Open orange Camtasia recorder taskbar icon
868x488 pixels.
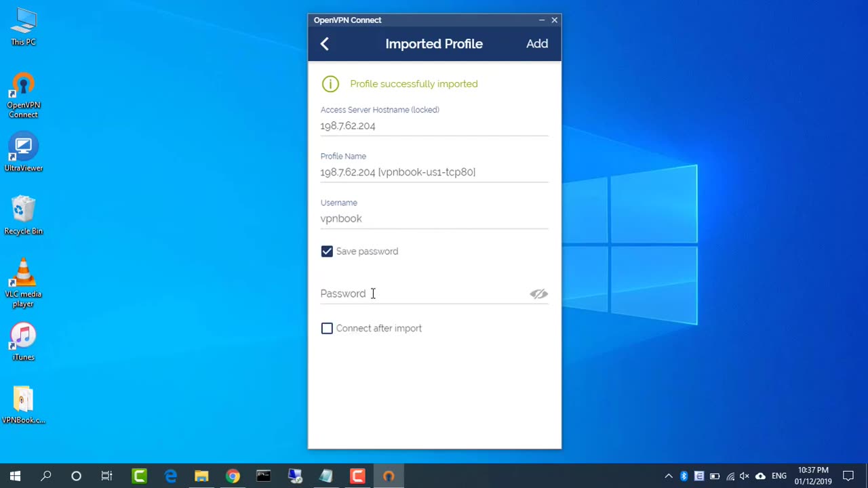tap(357, 476)
